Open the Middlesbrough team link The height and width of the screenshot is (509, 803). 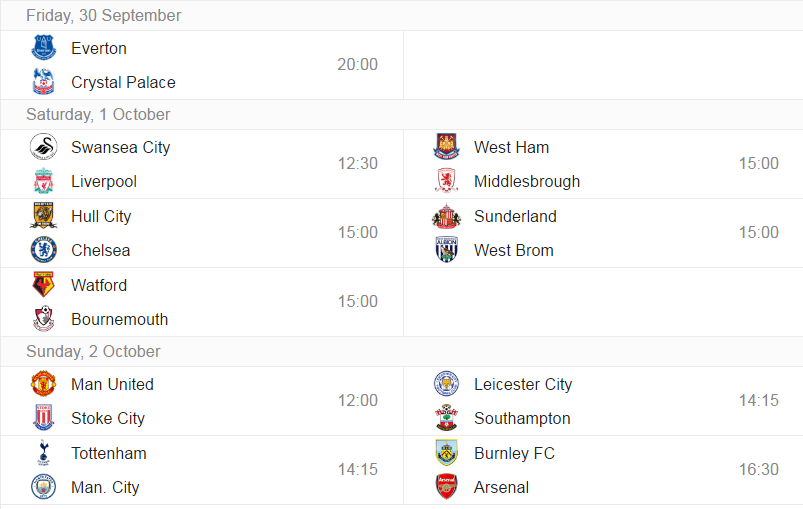[527, 181]
